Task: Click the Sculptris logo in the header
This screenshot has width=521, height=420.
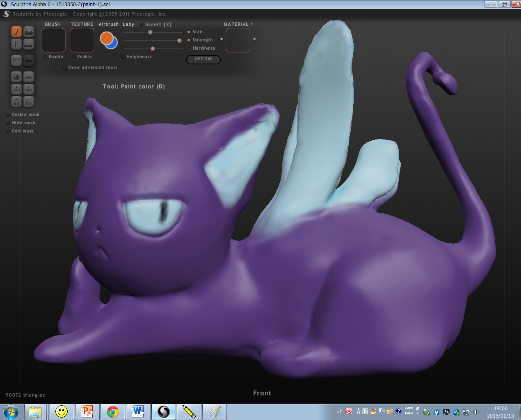Action: click(x=7, y=14)
